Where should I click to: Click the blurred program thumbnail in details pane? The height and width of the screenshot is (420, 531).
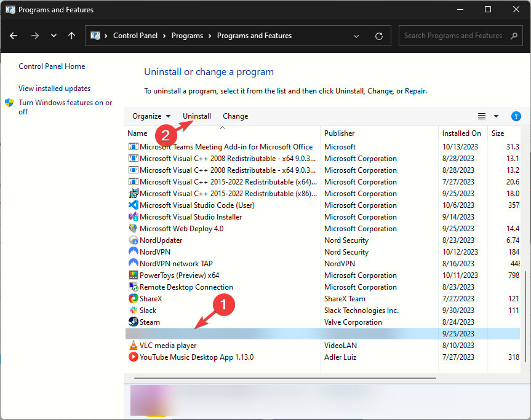pyautogui.click(x=153, y=400)
